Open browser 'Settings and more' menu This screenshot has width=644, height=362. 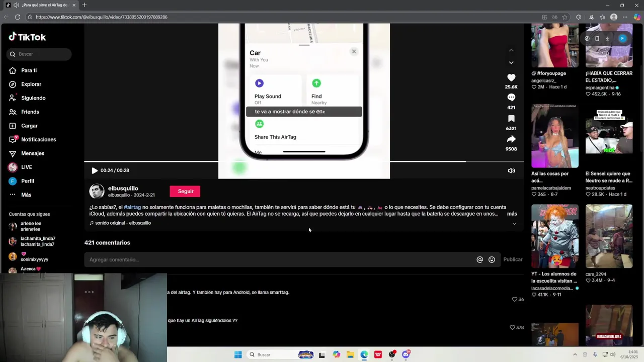[x=625, y=17]
